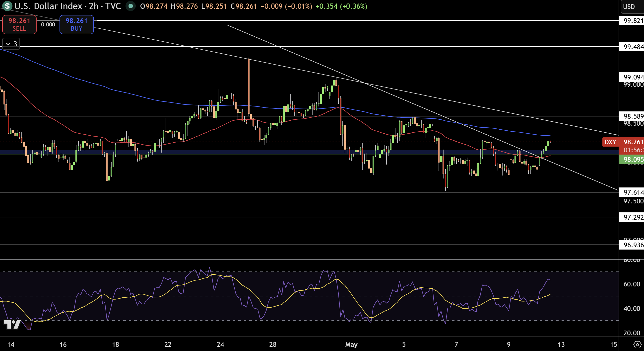
Task: Select the 97.614 price level label
Action: pyautogui.click(x=632, y=192)
